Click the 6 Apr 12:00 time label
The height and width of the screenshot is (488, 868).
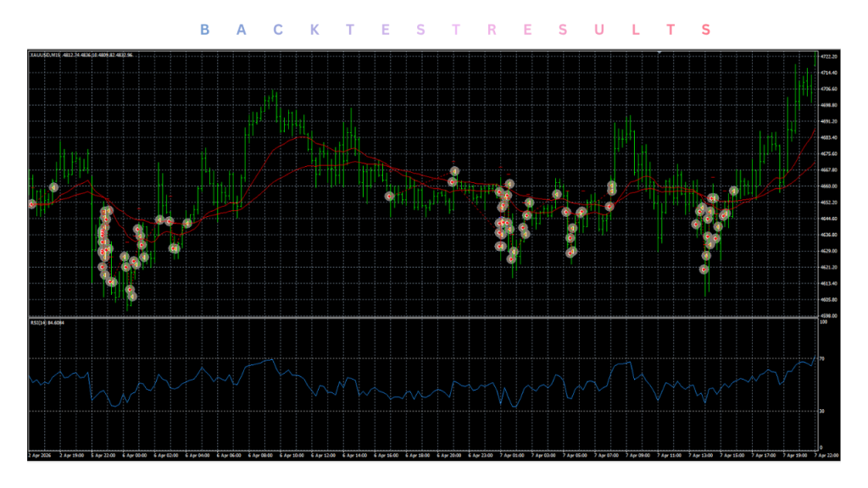pyautogui.click(x=324, y=455)
